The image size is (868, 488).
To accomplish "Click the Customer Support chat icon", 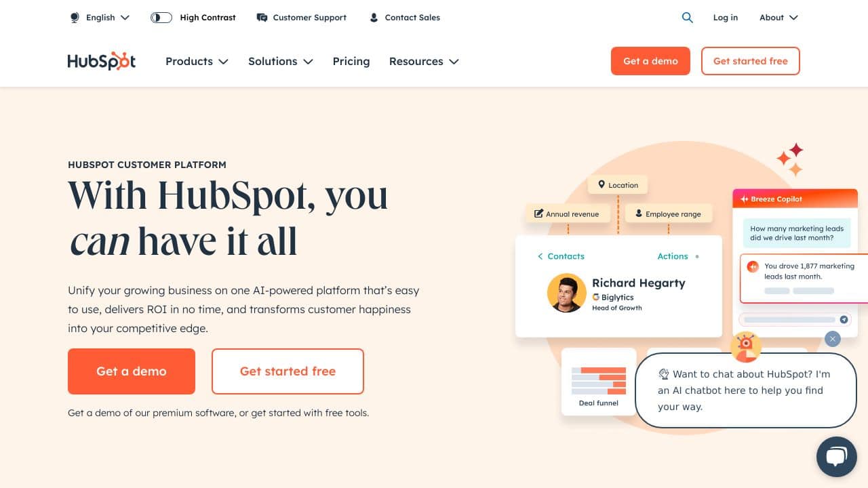I will 262,18.
